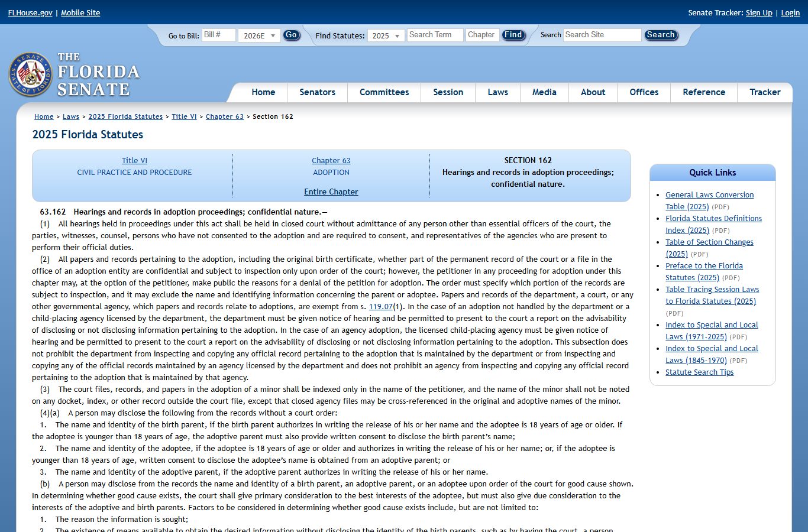Click the Senate Tracker Sign Up link

tap(759, 12)
